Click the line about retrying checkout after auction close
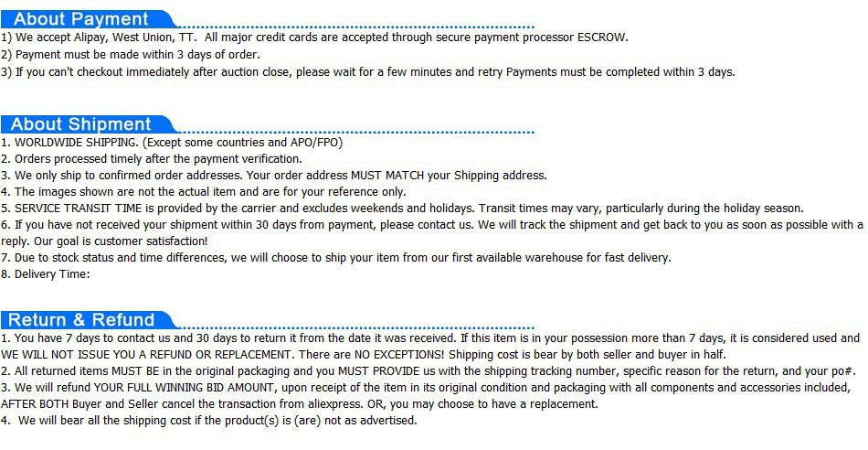 367,72
